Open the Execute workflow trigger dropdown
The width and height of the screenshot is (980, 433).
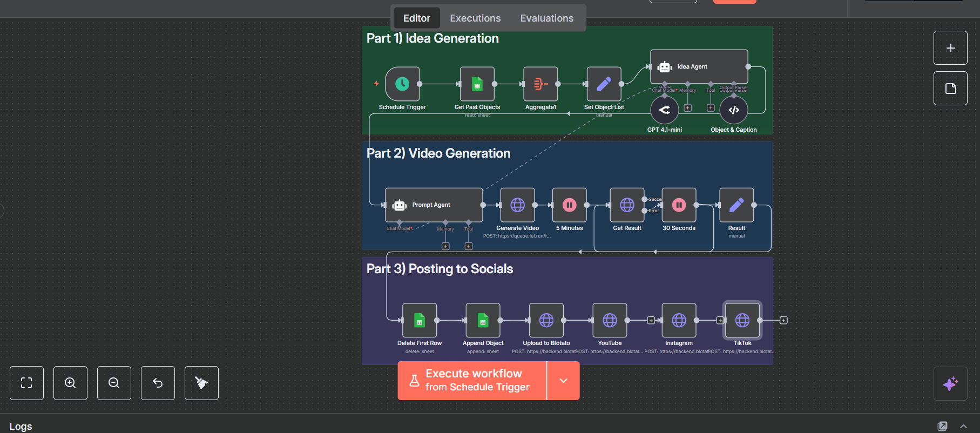pos(563,381)
